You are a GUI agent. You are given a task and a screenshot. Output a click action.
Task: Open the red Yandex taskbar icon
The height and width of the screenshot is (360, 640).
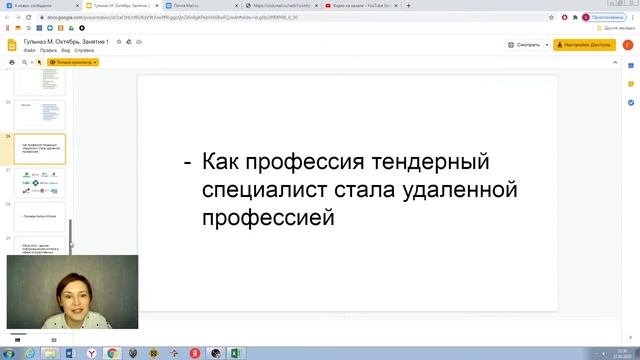[195, 353]
